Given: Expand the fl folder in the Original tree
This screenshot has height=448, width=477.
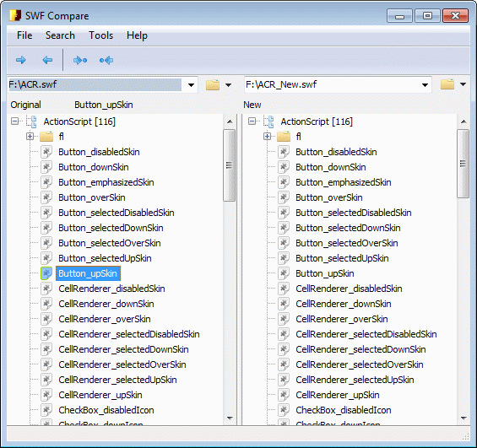Looking at the screenshot, I should [30, 137].
